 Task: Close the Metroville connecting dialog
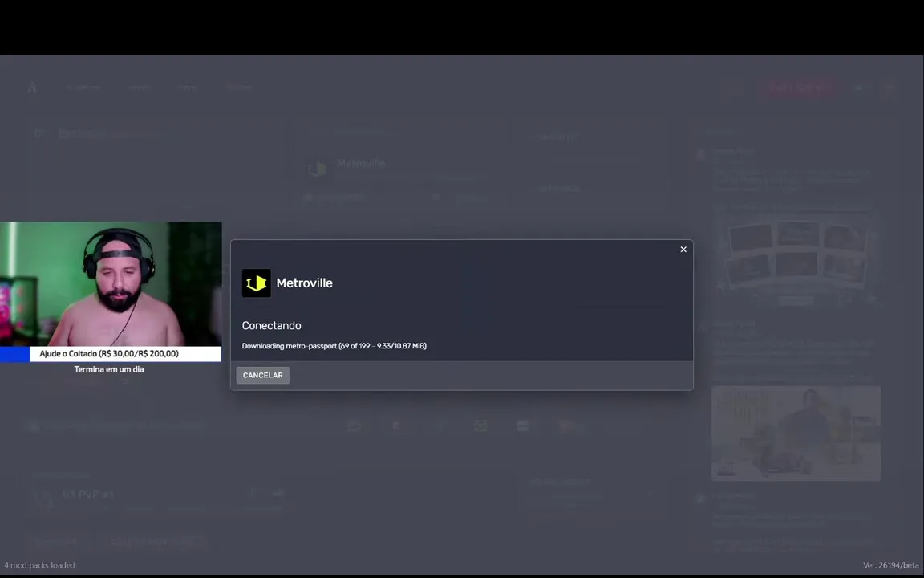point(683,250)
